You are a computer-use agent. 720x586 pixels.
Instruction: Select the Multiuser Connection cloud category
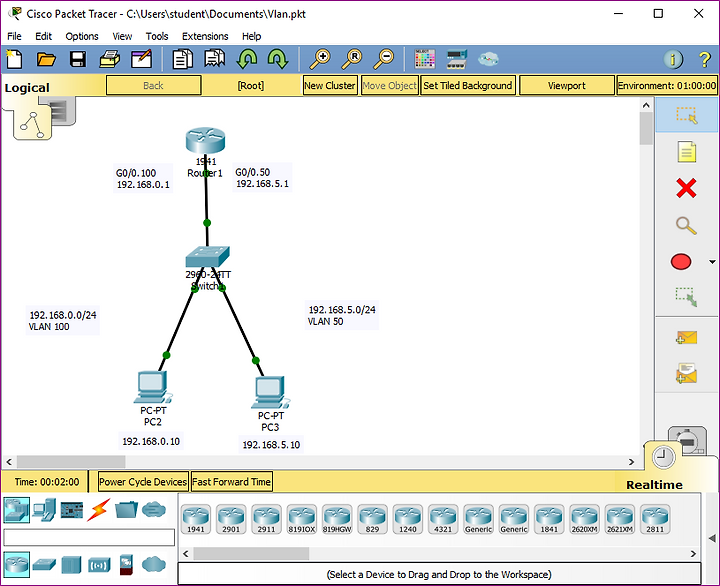click(x=154, y=510)
